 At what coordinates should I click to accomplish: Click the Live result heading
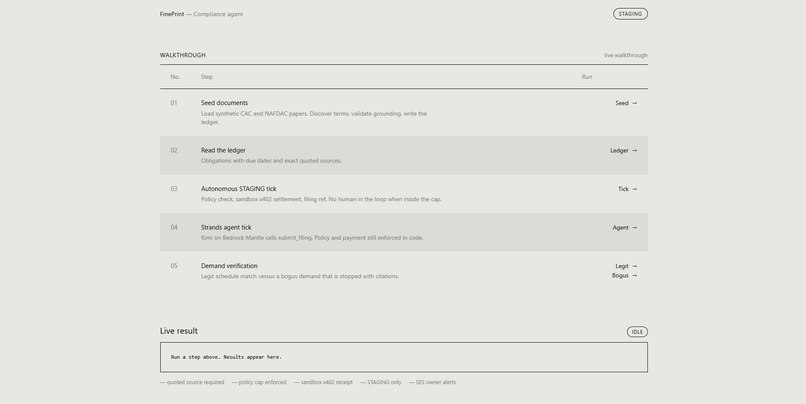click(x=178, y=331)
